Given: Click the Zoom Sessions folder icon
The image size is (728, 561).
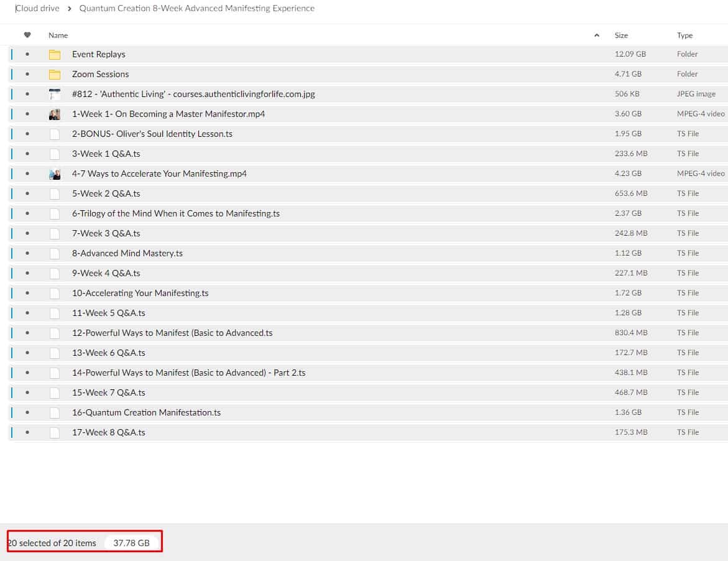Looking at the screenshot, I should tap(55, 74).
